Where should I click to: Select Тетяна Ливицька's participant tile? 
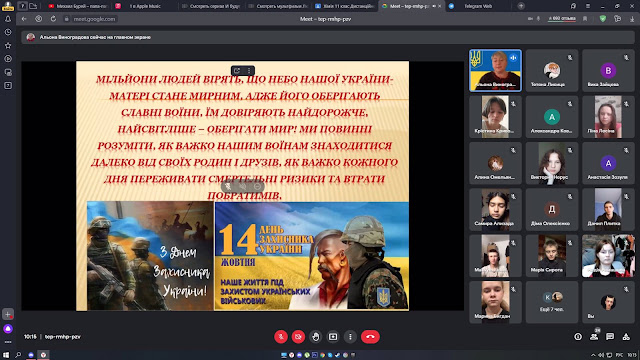pos(551,71)
